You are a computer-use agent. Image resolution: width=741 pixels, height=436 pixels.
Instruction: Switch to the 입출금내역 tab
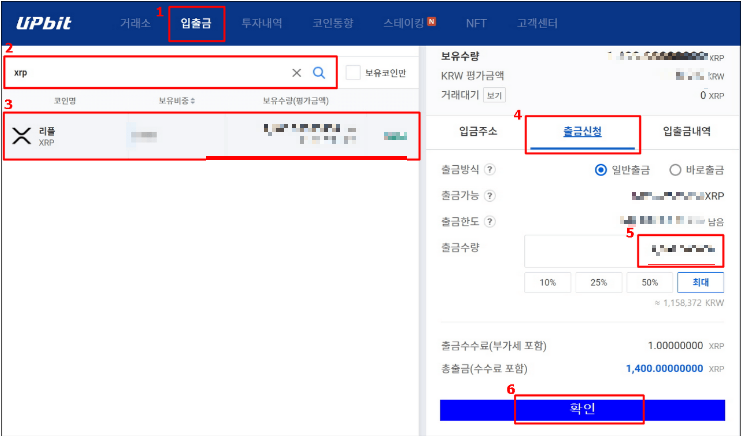pyautogui.click(x=687, y=131)
